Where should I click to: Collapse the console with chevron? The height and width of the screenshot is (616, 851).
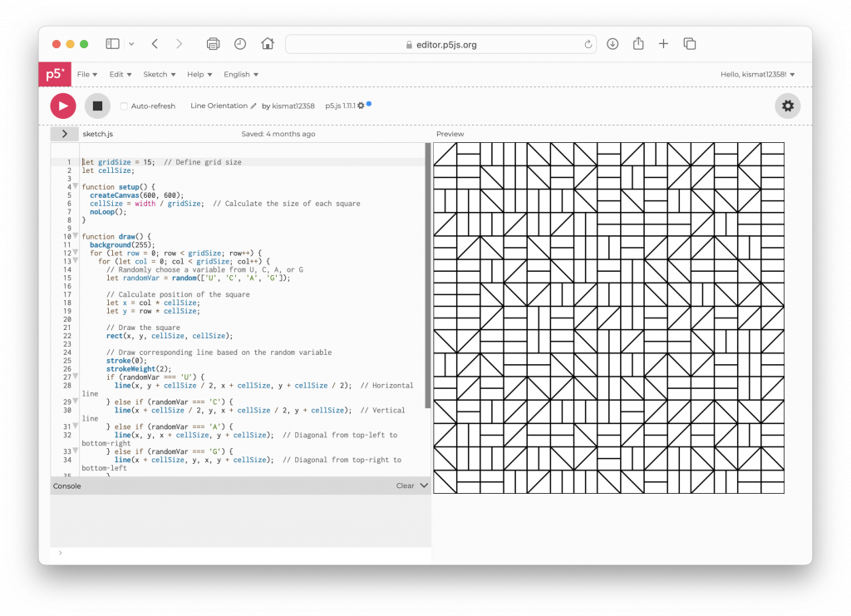pos(424,485)
